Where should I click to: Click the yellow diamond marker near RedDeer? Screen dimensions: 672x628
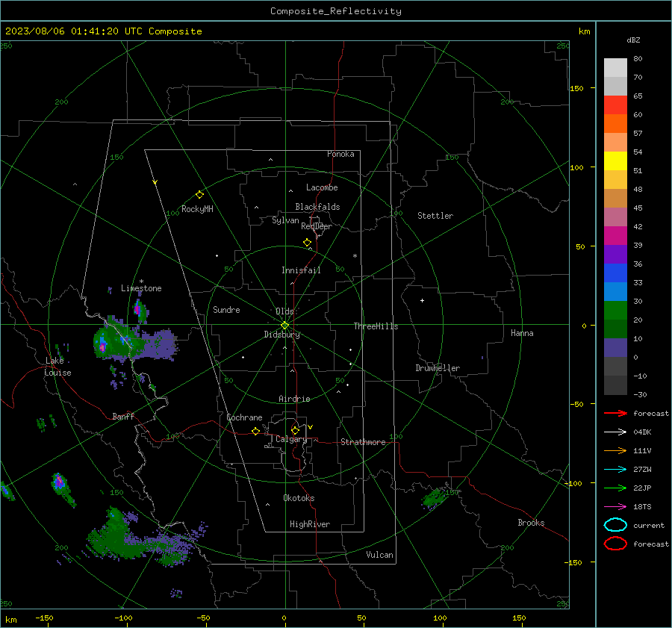(308, 243)
